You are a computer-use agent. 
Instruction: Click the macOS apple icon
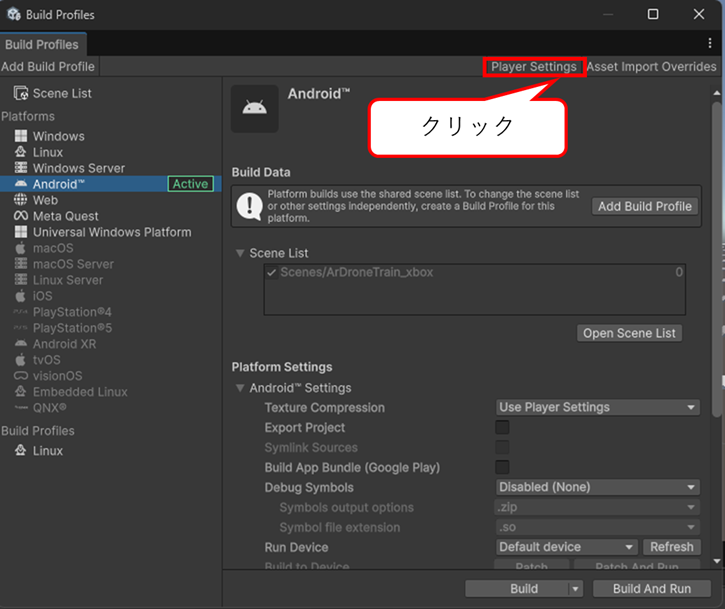pyautogui.click(x=21, y=248)
